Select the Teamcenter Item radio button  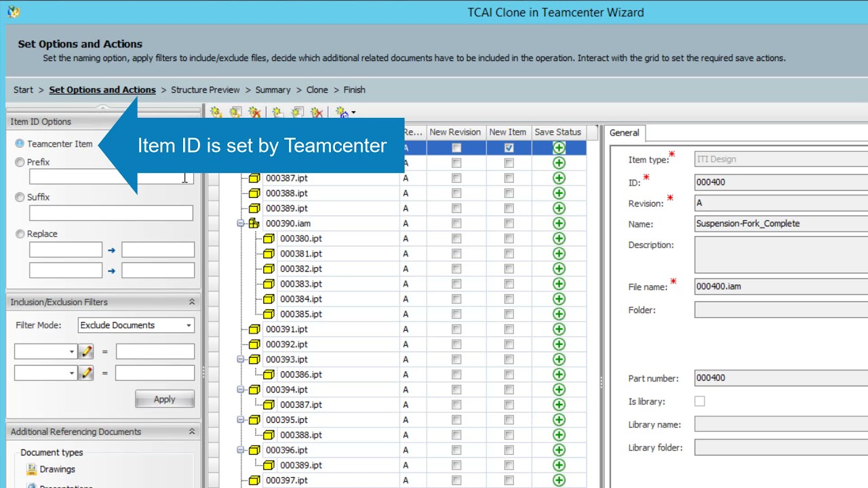20,144
